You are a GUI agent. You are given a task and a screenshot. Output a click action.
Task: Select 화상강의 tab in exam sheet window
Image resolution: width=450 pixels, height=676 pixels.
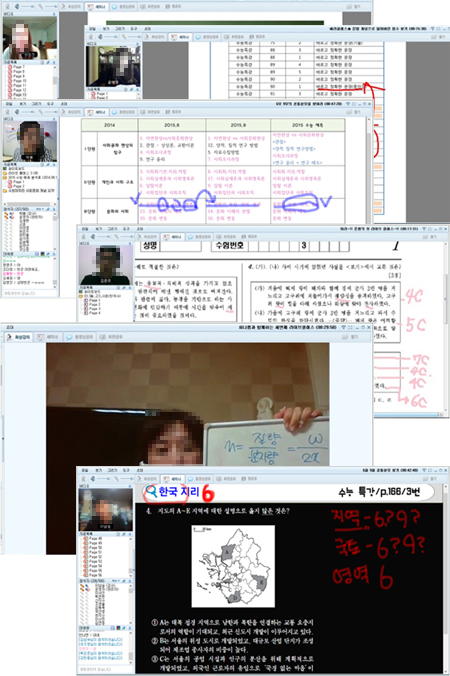point(146,237)
